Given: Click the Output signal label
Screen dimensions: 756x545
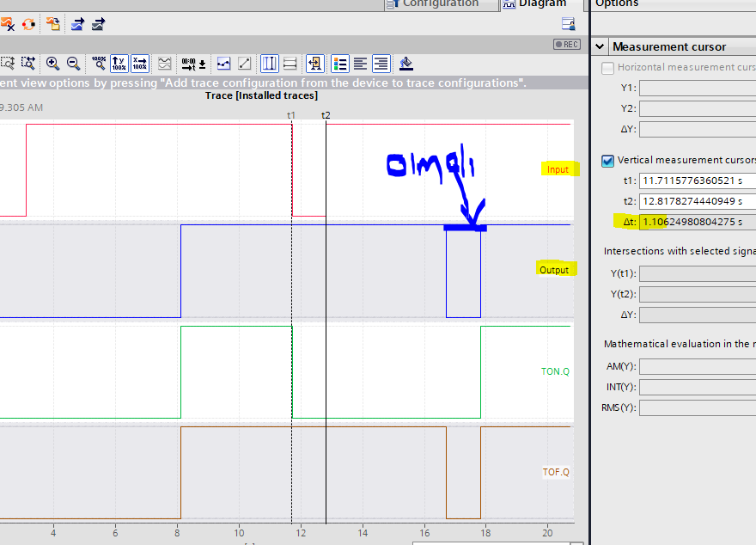Looking at the screenshot, I should coord(554,270).
